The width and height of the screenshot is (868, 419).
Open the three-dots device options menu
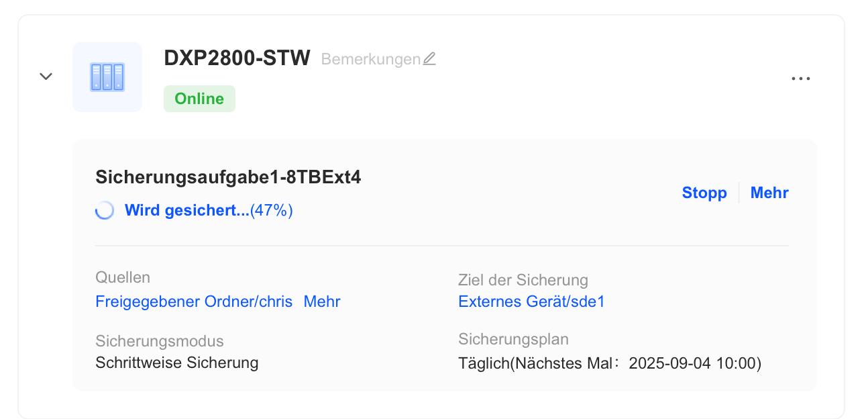(x=800, y=78)
